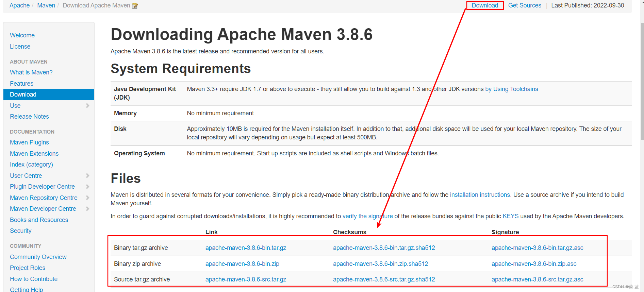Viewport: 644px width, 292px height.
Task: Open Books and Resources link
Action: point(39,220)
